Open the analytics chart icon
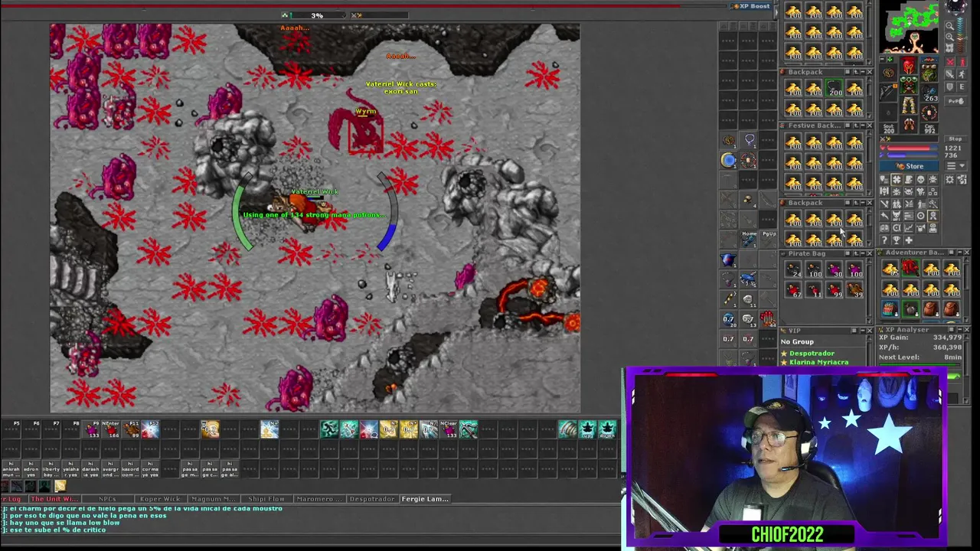 [x=909, y=228]
